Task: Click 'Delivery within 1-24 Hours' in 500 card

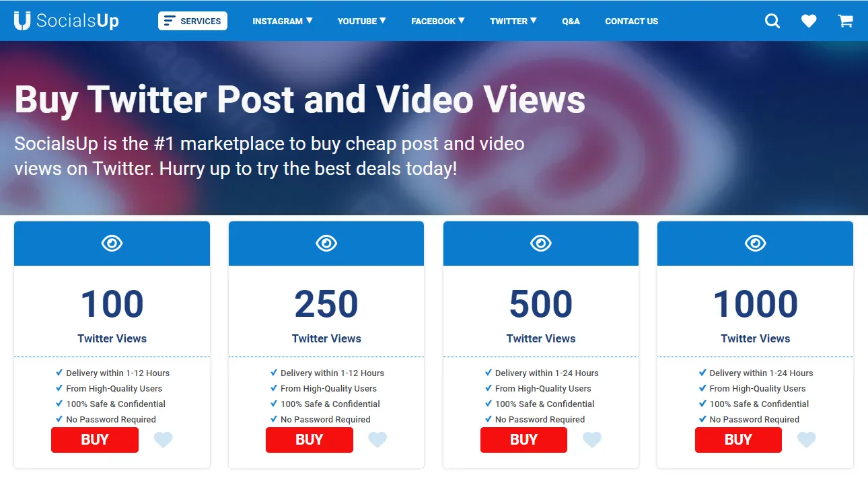Action: tap(547, 373)
